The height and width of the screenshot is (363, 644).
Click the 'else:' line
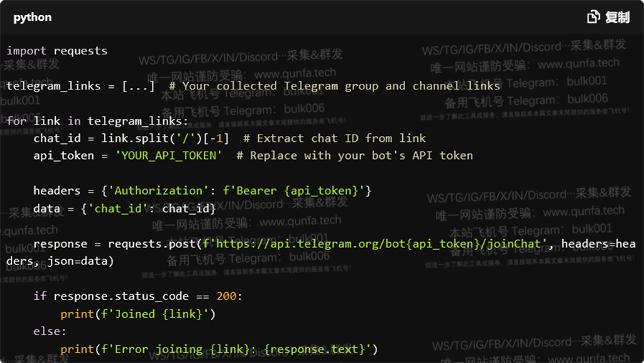click(x=49, y=331)
